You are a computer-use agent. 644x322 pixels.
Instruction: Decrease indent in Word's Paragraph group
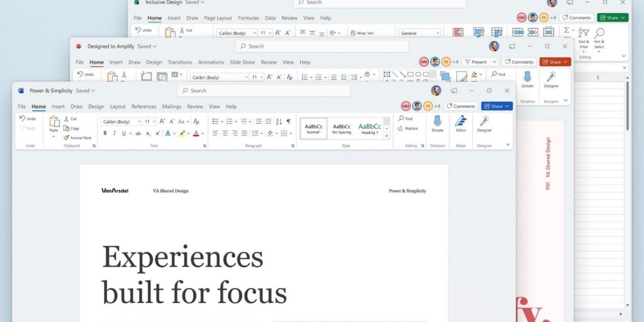pyautogui.click(x=259, y=121)
